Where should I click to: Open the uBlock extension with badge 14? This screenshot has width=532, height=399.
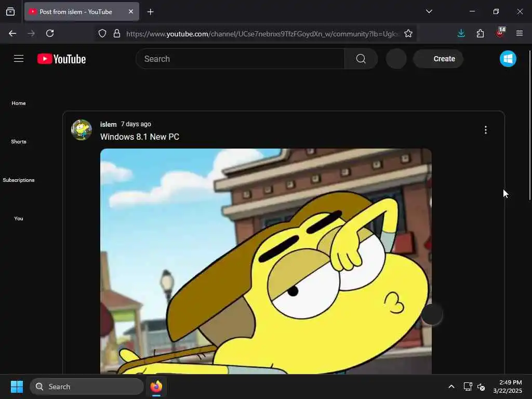click(500, 33)
